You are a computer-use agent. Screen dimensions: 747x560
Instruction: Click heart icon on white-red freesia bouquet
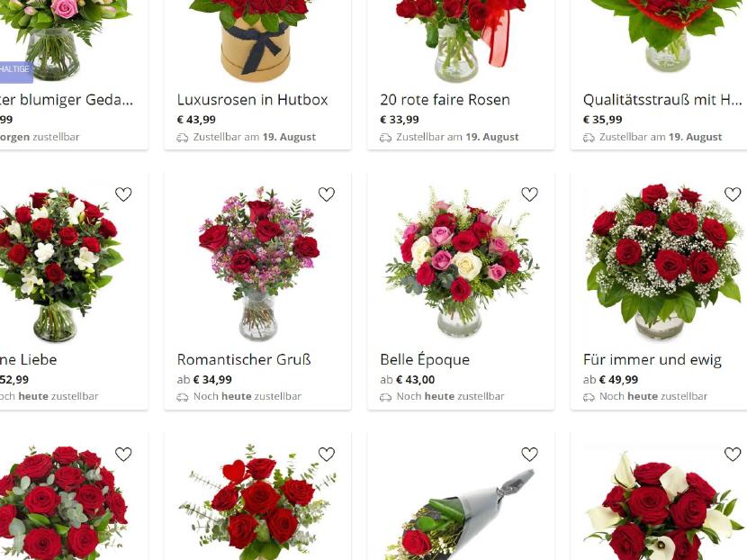(123, 194)
